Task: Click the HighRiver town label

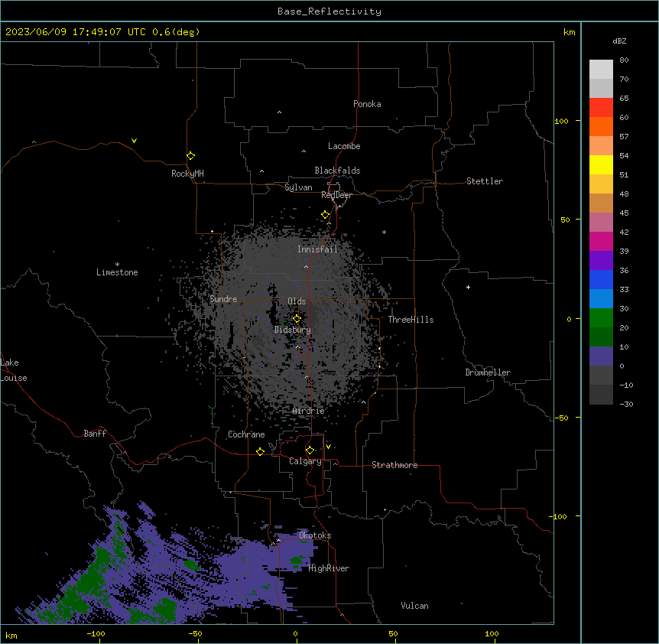Action: tap(329, 568)
